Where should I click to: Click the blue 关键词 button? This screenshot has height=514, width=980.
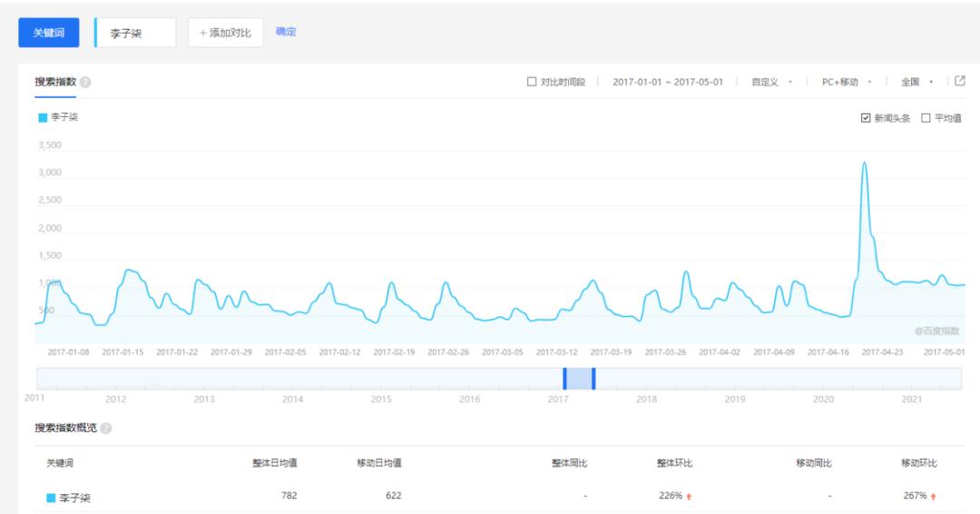49,33
